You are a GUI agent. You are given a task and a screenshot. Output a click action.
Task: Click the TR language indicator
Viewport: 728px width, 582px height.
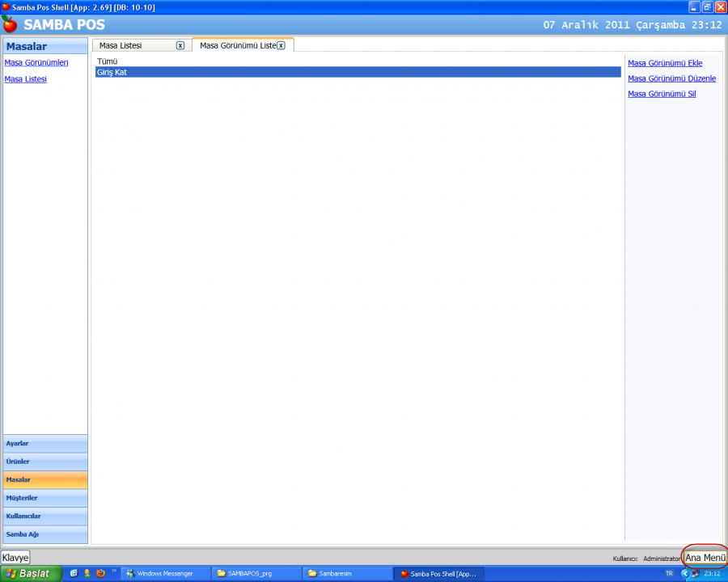tap(669, 574)
